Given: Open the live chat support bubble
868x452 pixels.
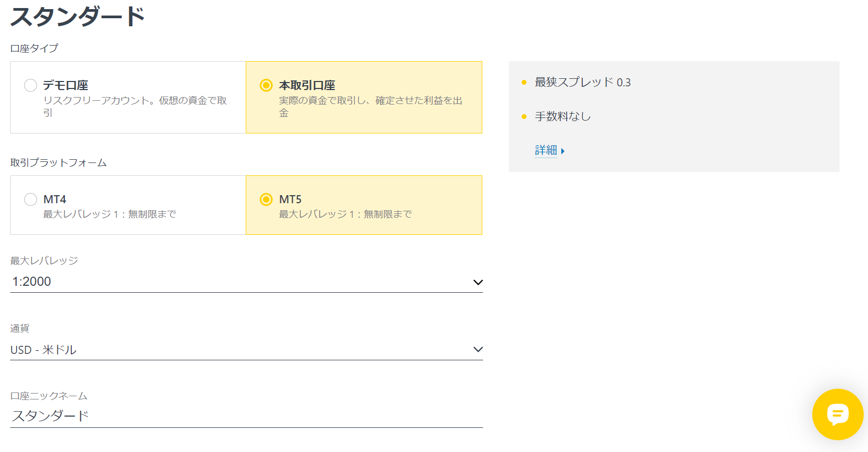Looking at the screenshot, I should click(837, 414).
